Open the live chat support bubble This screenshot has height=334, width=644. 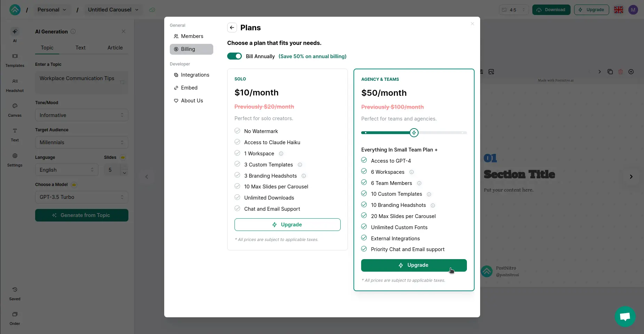pyautogui.click(x=625, y=316)
